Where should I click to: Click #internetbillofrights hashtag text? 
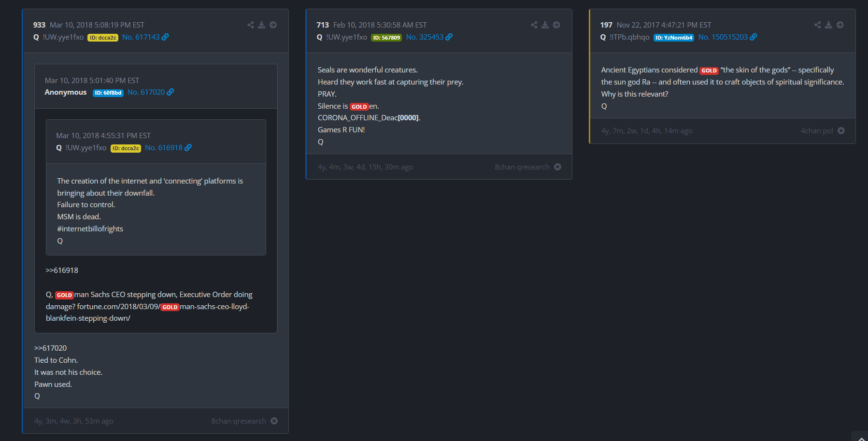90,228
